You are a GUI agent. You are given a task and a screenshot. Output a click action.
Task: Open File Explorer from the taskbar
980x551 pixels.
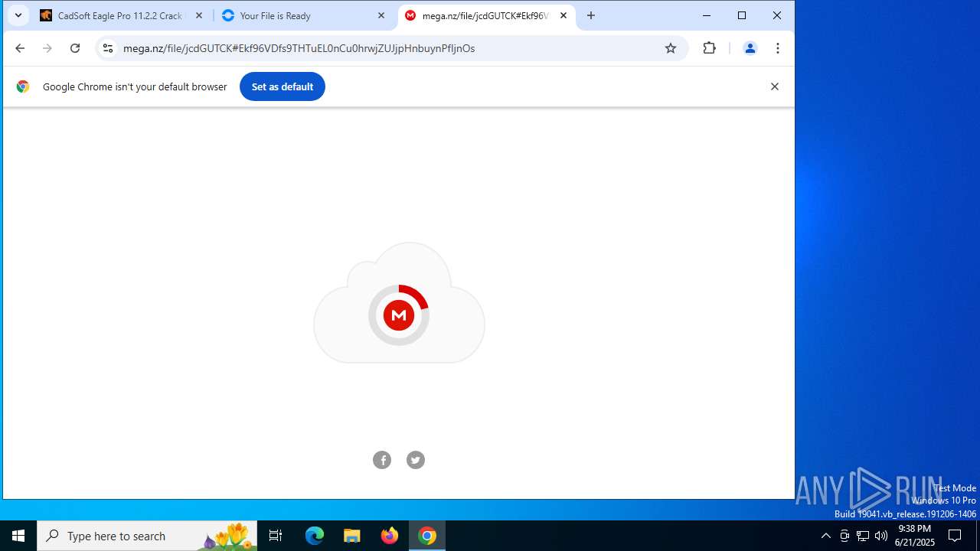click(352, 536)
